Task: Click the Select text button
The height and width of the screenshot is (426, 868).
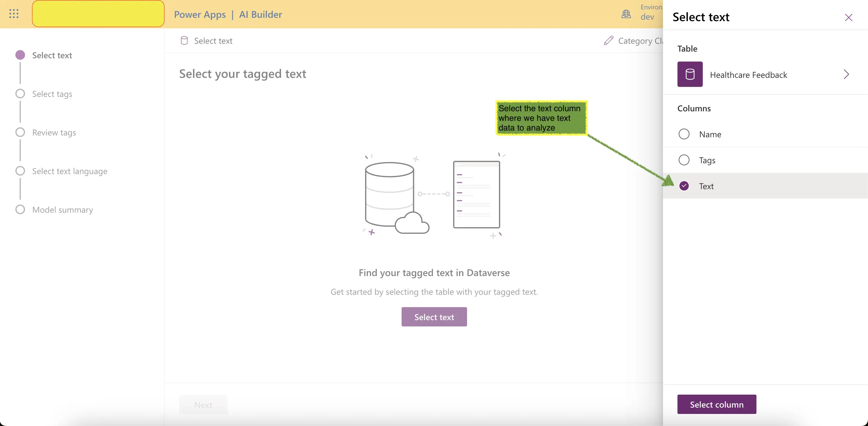Action: pyautogui.click(x=434, y=316)
